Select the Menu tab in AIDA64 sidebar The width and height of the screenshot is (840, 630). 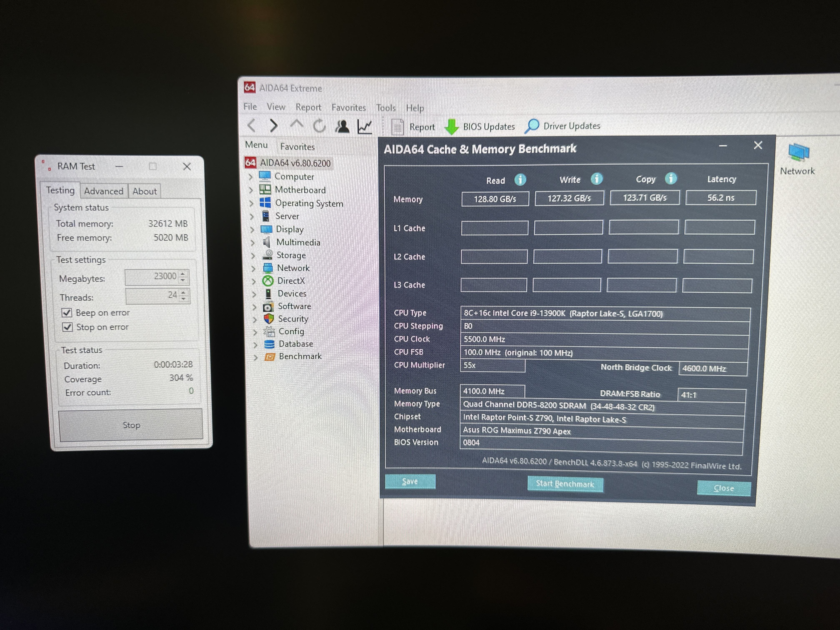[x=256, y=145]
